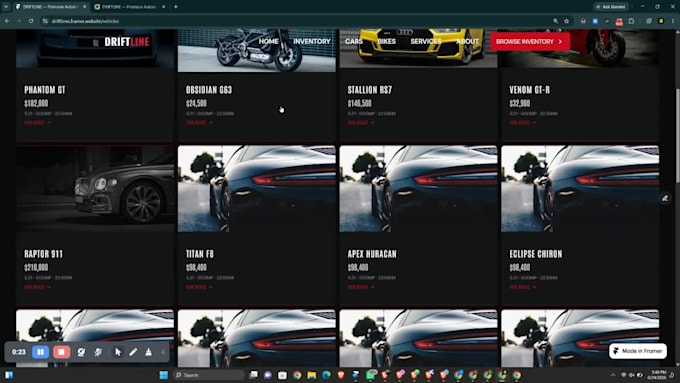Open Brave browser from taskbar
This screenshot has width=680, height=383.
click(x=341, y=375)
